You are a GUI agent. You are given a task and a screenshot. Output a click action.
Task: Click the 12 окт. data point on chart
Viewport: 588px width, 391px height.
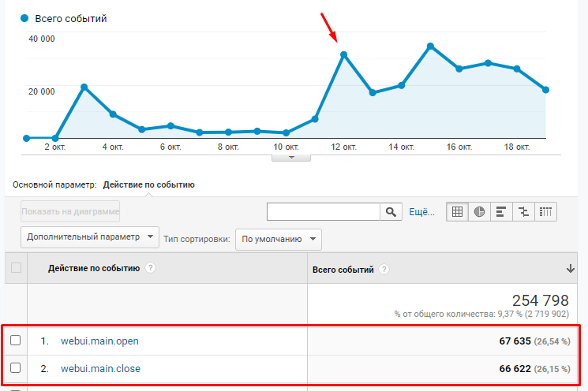click(x=344, y=54)
